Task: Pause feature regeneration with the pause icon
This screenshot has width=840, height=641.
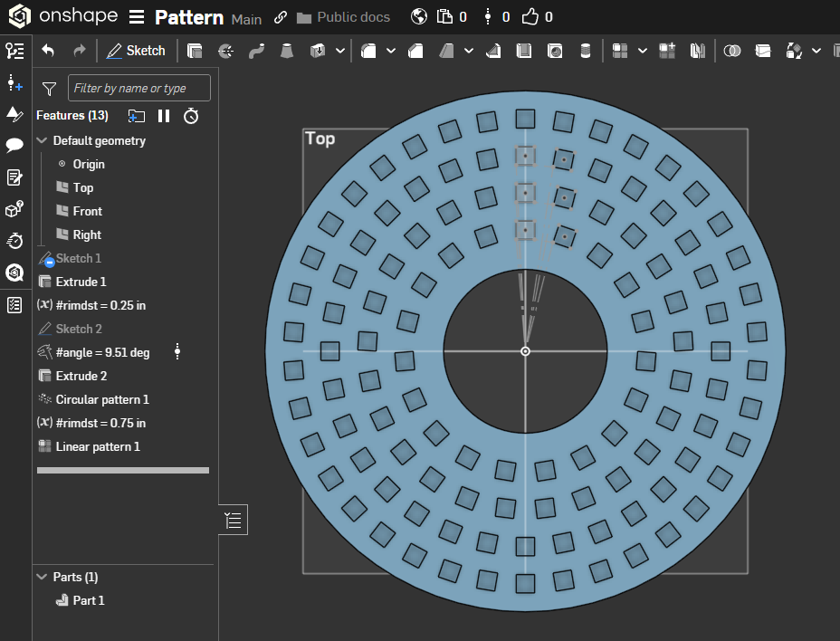Action: click(x=164, y=116)
